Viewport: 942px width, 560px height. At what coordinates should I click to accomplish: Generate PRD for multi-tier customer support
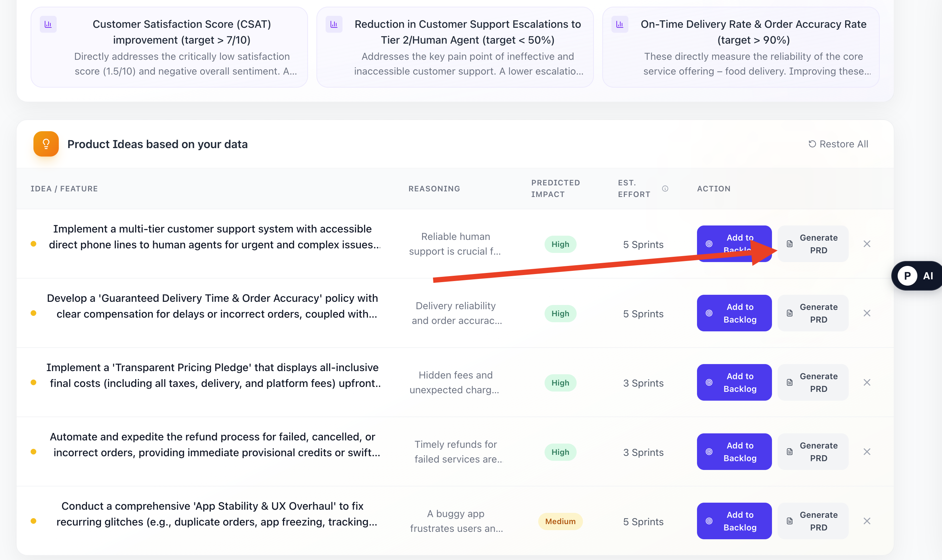(x=813, y=244)
